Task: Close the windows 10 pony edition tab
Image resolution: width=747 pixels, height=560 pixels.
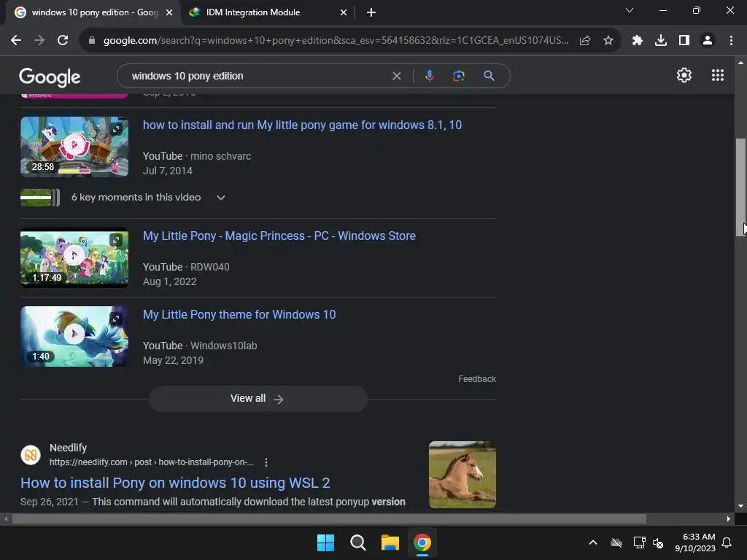Action: (x=169, y=13)
